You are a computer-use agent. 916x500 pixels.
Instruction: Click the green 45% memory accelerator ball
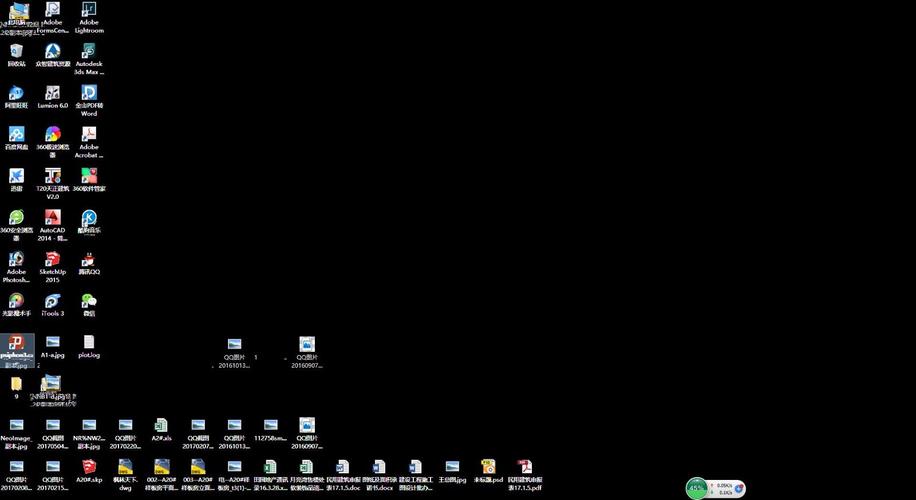click(x=696, y=488)
